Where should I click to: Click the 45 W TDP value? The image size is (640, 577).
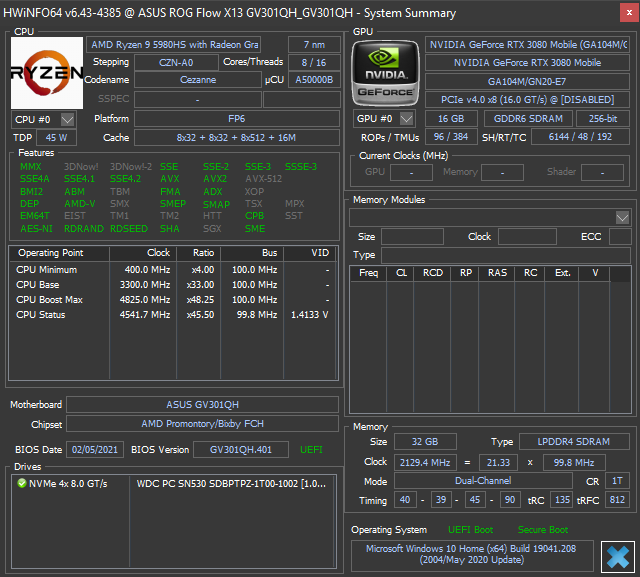pyautogui.click(x=56, y=138)
